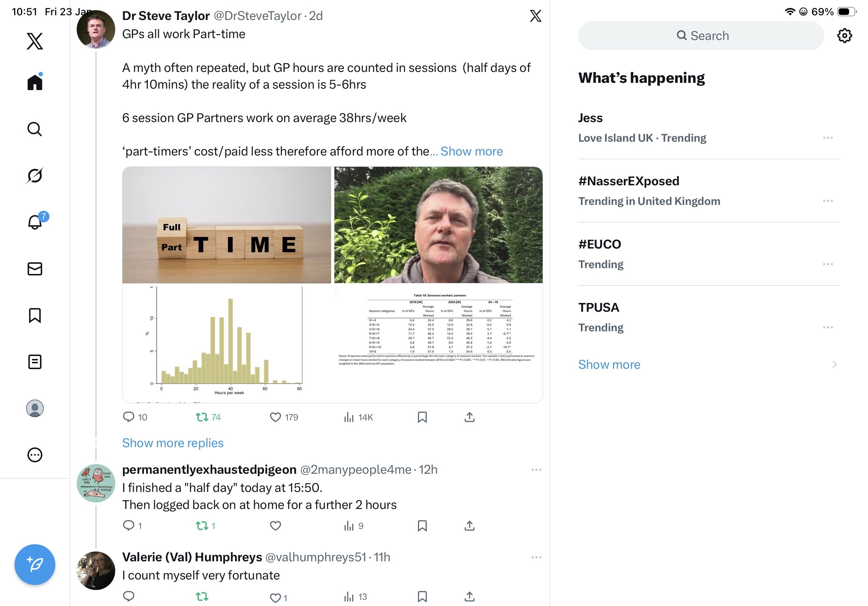Click Show more replies link
The height and width of the screenshot is (606, 868).
click(173, 443)
